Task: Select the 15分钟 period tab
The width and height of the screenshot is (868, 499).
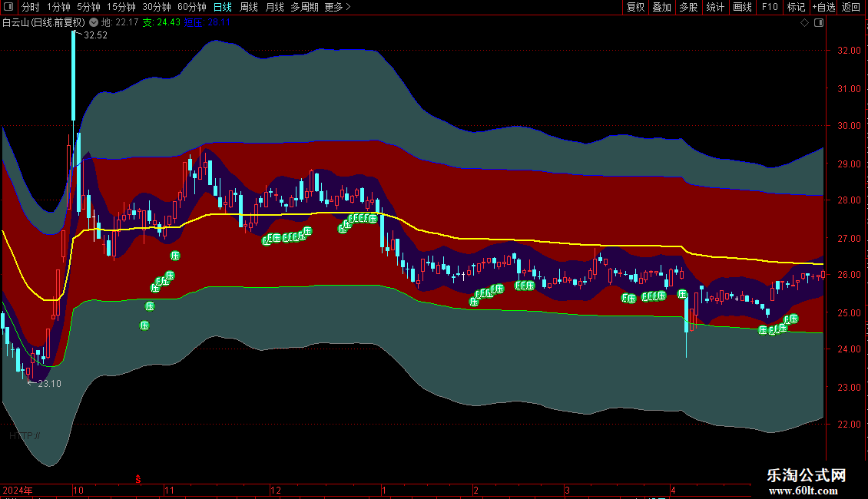Action: [x=121, y=7]
